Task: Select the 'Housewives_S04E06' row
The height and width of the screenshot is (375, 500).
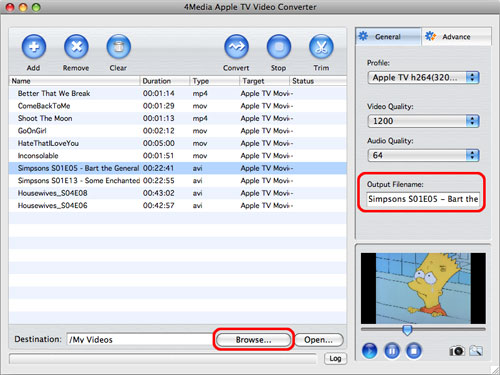Action: [x=178, y=206]
